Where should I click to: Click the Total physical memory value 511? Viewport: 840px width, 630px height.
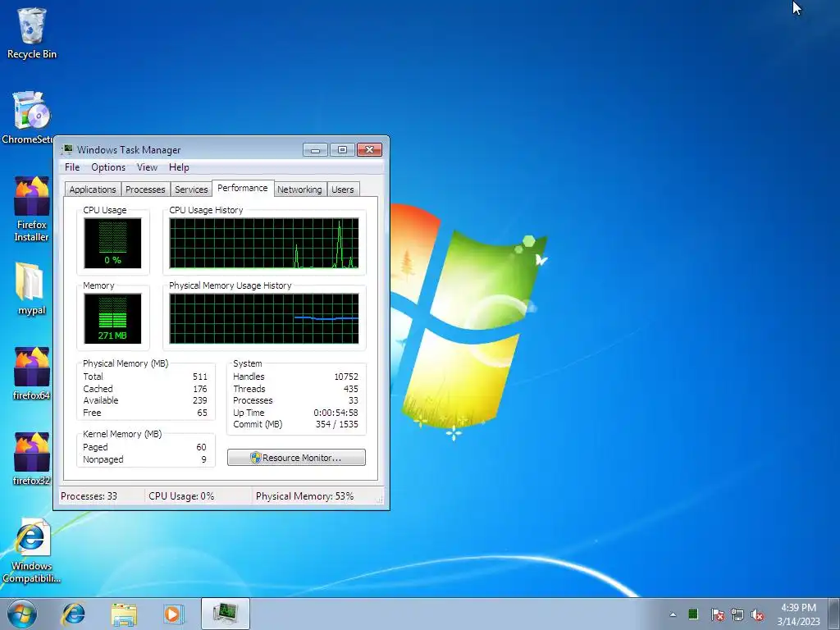pyautogui.click(x=200, y=377)
